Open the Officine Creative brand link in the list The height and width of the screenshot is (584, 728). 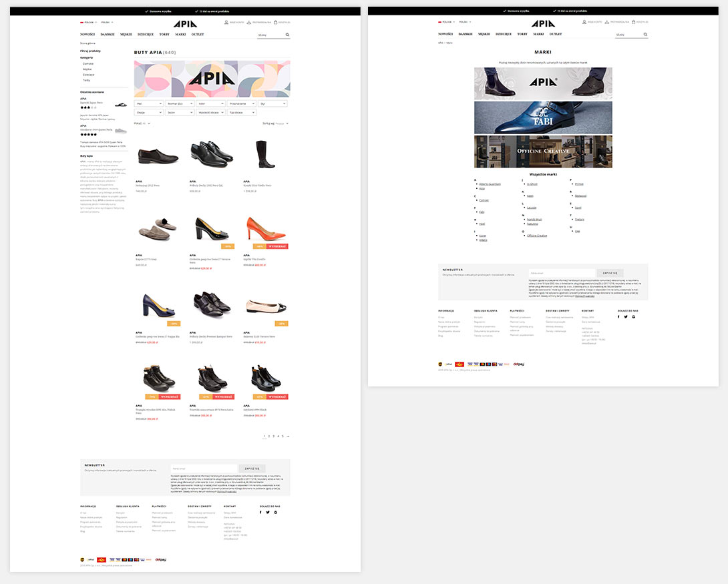537,236
